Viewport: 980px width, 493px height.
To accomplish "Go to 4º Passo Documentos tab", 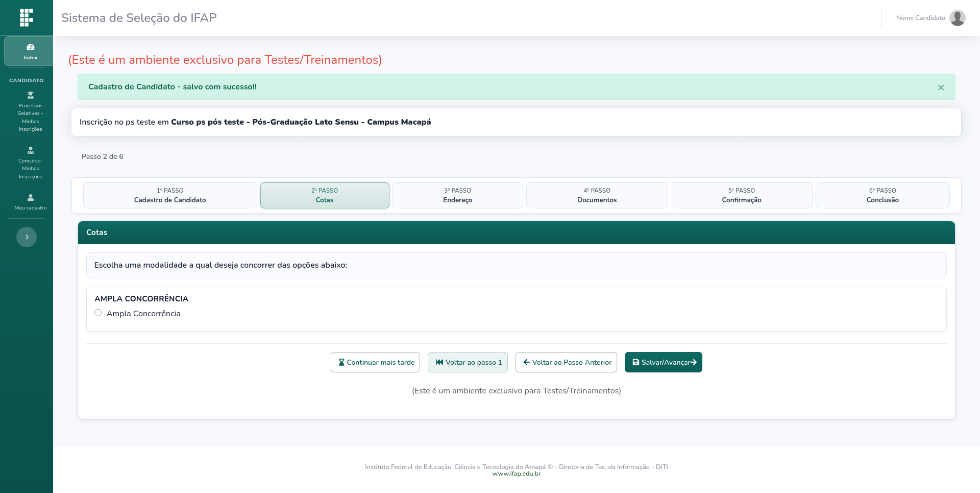I will [x=597, y=195].
